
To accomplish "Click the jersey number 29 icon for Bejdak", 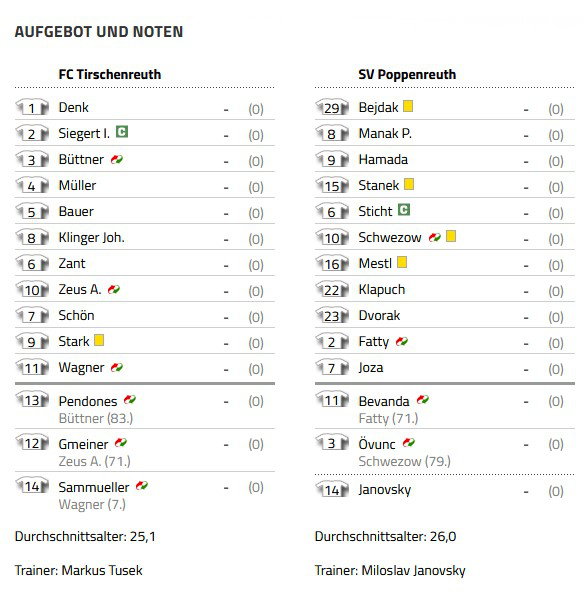I will point(332,108).
